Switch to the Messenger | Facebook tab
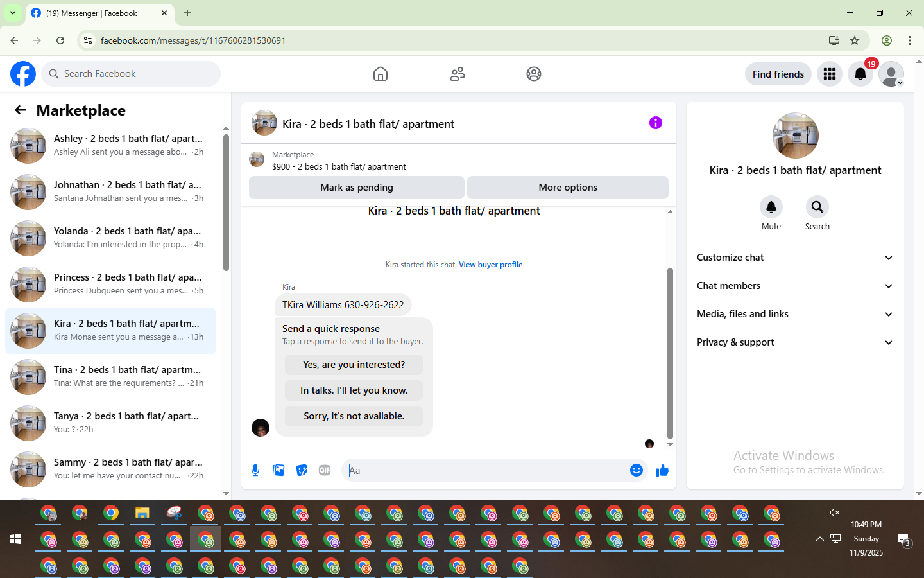Viewport: 924px width, 578px height. pyautogui.click(x=99, y=13)
